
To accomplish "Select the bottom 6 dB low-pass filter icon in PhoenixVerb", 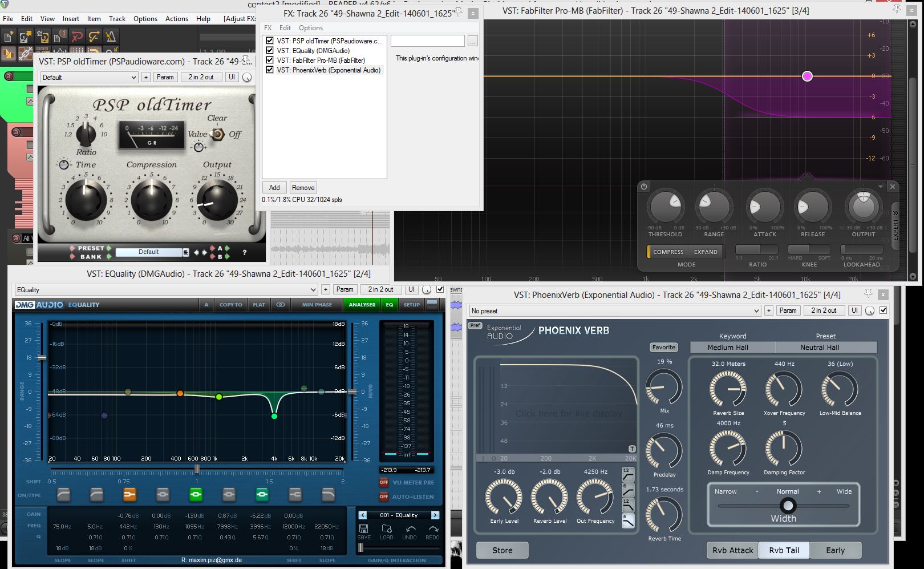I will (628, 520).
